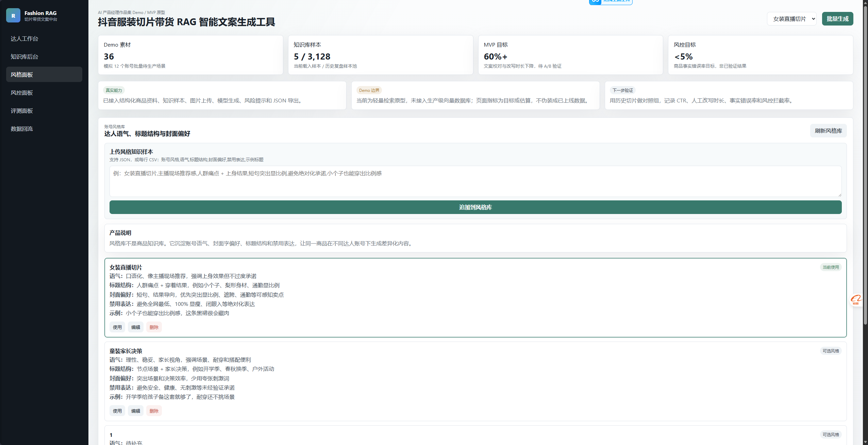This screenshot has width=868, height=445.
Task: Click 使用 on the 童装家长决策 card
Action: [x=117, y=411]
